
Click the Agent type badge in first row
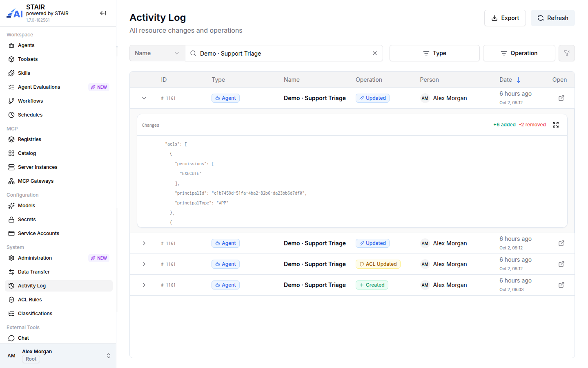pyautogui.click(x=225, y=98)
